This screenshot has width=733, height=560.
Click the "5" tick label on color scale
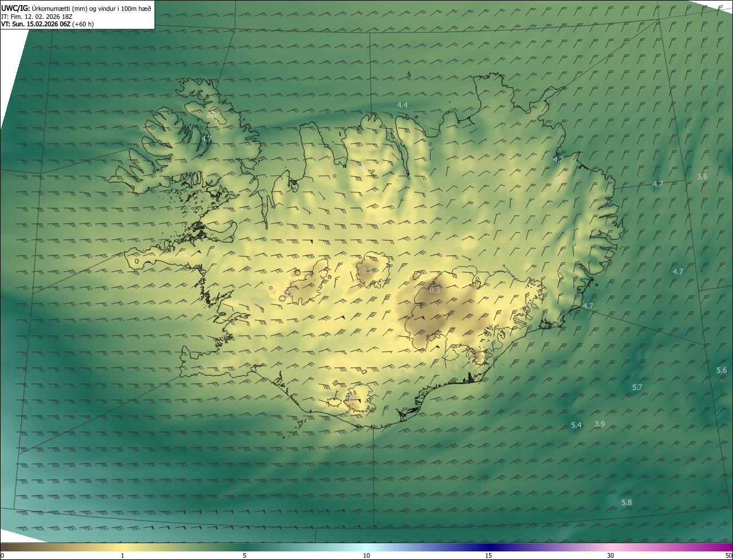point(245,556)
